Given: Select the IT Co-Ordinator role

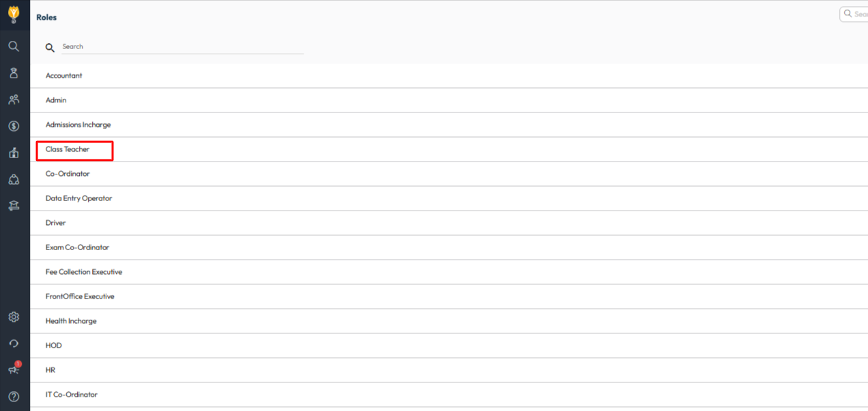Looking at the screenshot, I should click(72, 395).
